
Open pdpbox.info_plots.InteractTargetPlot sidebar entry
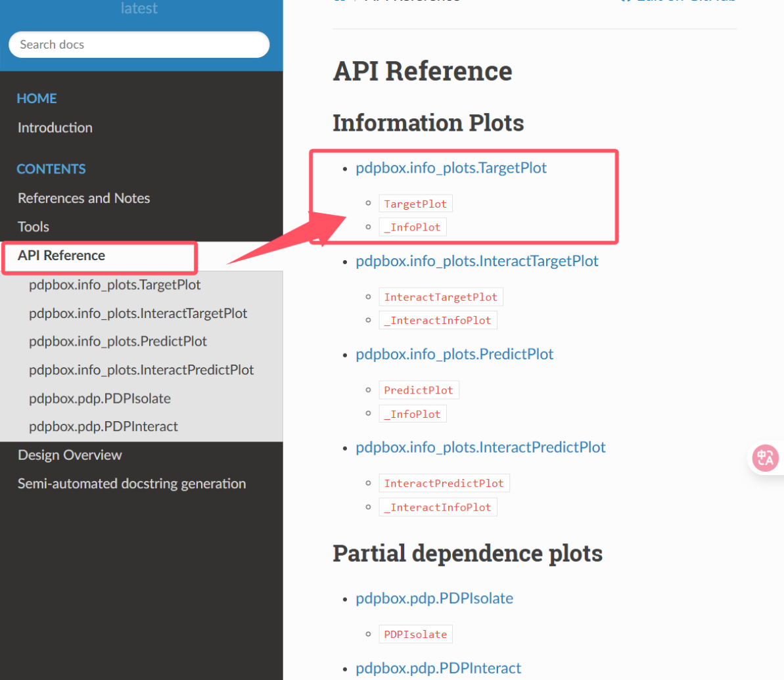coord(138,313)
